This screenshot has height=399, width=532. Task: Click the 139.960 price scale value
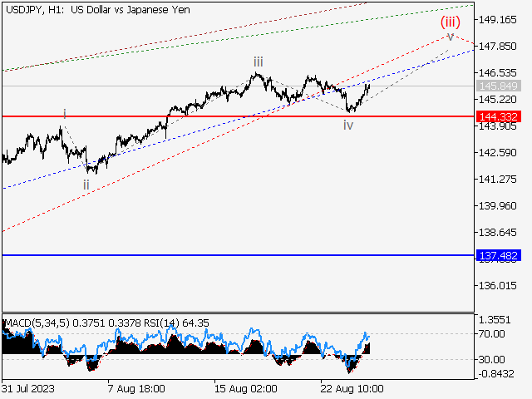tap(497, 206)
